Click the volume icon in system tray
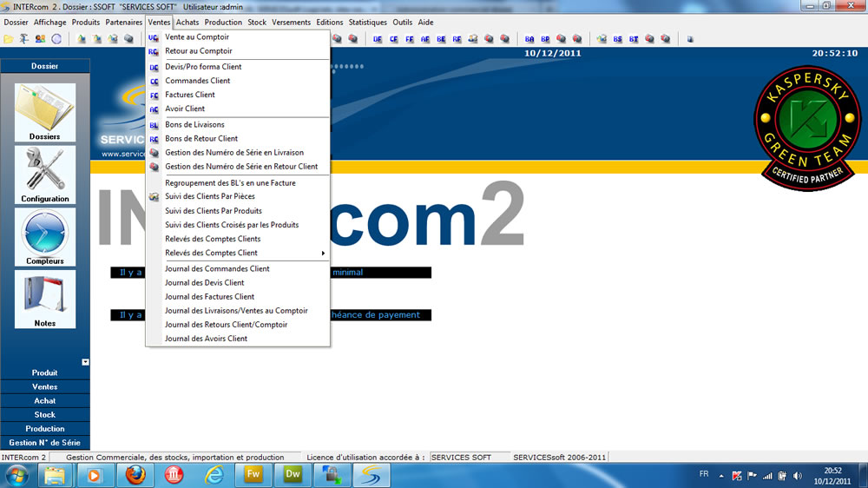 click(x=798, y=476)
